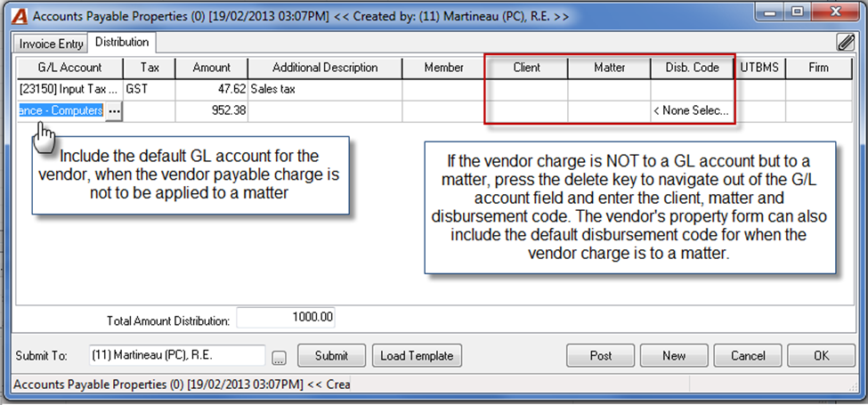This screenshot has height=405, width=868.
Task: Click the Additional Description column header
Action: [325, 68]
